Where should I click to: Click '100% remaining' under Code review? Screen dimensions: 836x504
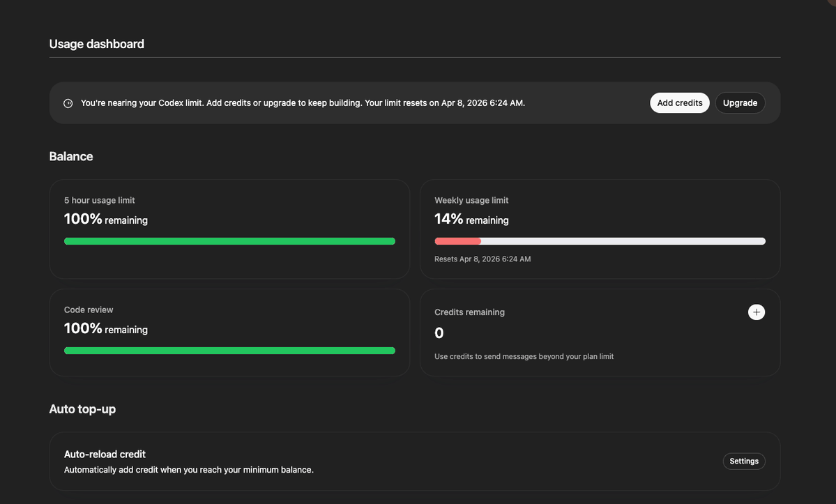tap(105, 328)
